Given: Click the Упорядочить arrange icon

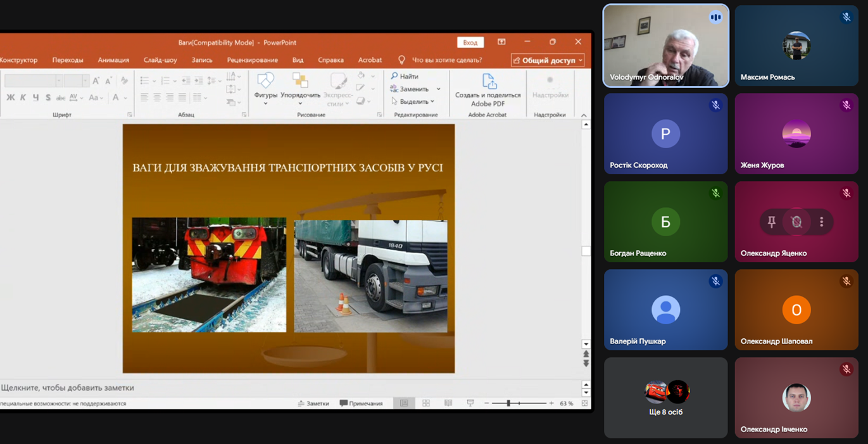Looking at the screenshot, I should point(300,81).
